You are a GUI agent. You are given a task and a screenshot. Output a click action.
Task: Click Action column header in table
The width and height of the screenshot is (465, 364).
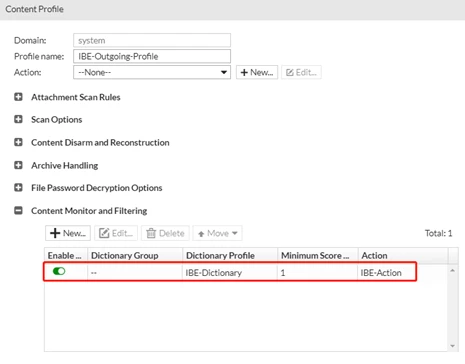(x=403, y=255)
